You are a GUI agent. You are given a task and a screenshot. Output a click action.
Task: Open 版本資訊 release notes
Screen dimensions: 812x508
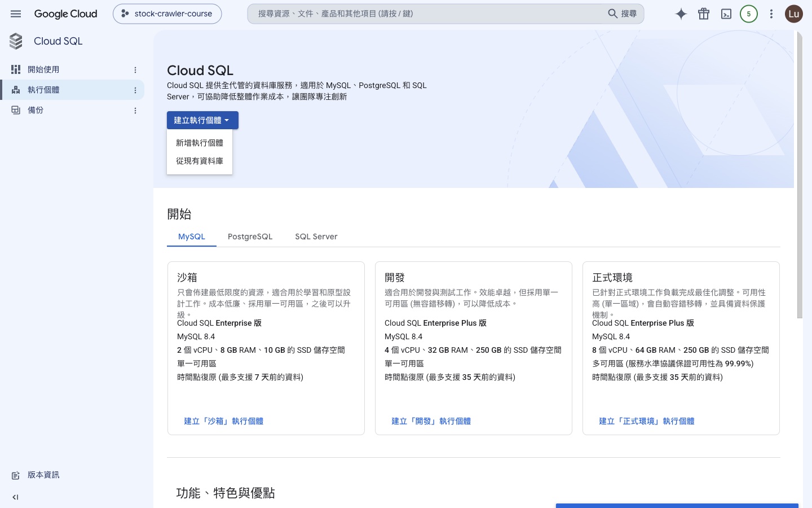43,475
